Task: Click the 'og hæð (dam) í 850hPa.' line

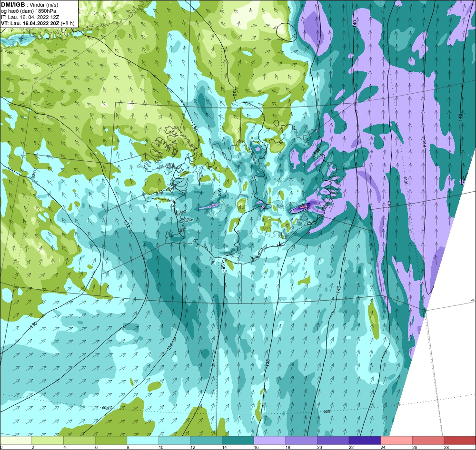Action: 29,11
